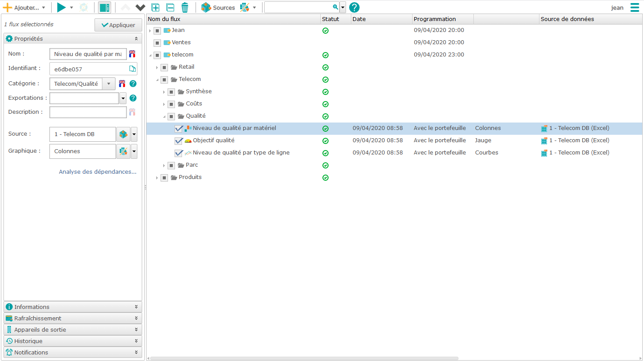Expand the Notifications section
The image size is (644, 361).
click(x=73, y=352)
